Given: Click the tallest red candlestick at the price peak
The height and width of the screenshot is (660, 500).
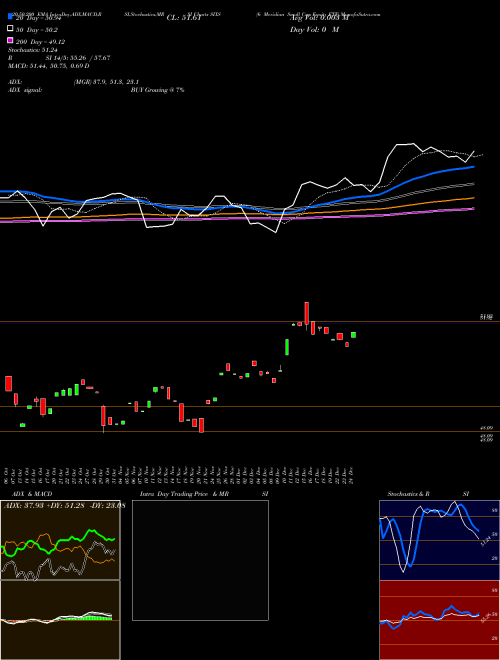Looking at the screenshot, I should (307, 314).
